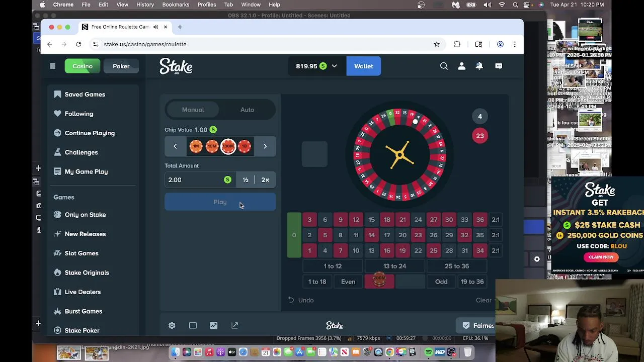
Task: Switch to Manual betting mode
Action: point(193,110)
